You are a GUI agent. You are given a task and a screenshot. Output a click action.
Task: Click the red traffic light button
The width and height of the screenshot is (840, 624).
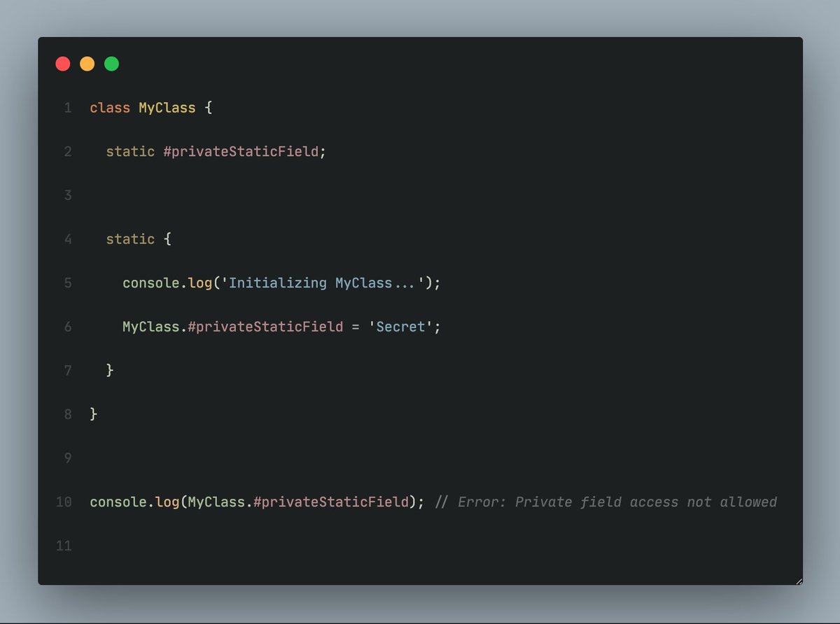point(62,63)
